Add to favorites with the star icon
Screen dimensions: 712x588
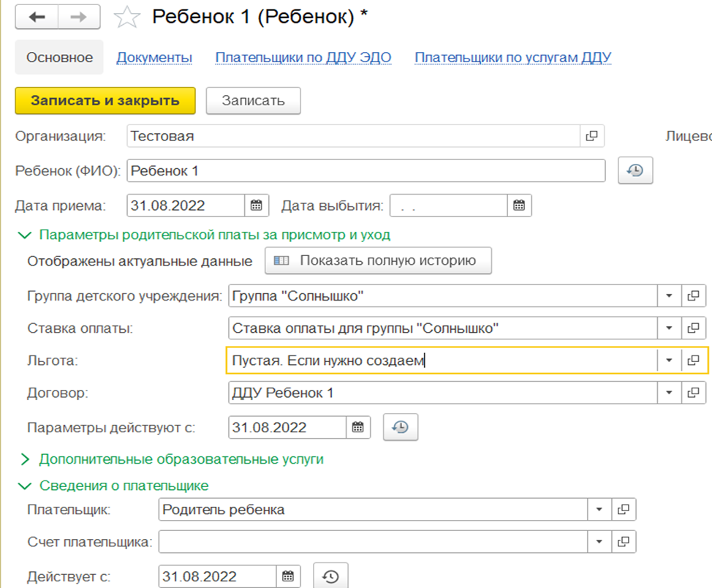pos(126,18)
